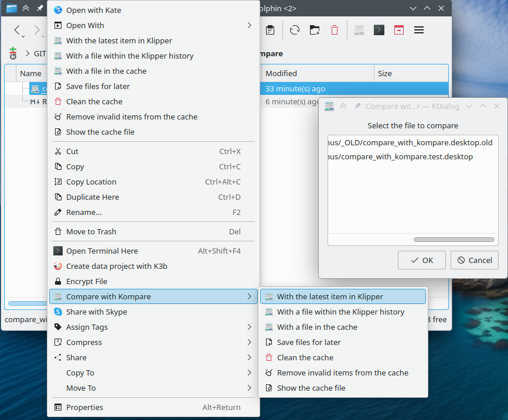Click OK in the KDialog window

422,260
